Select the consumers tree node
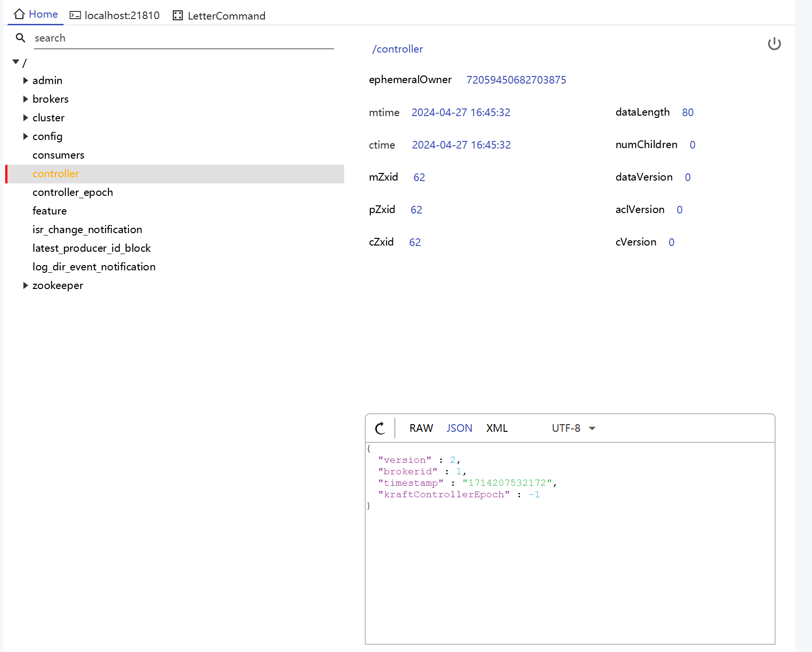 (x=58, y=155)
